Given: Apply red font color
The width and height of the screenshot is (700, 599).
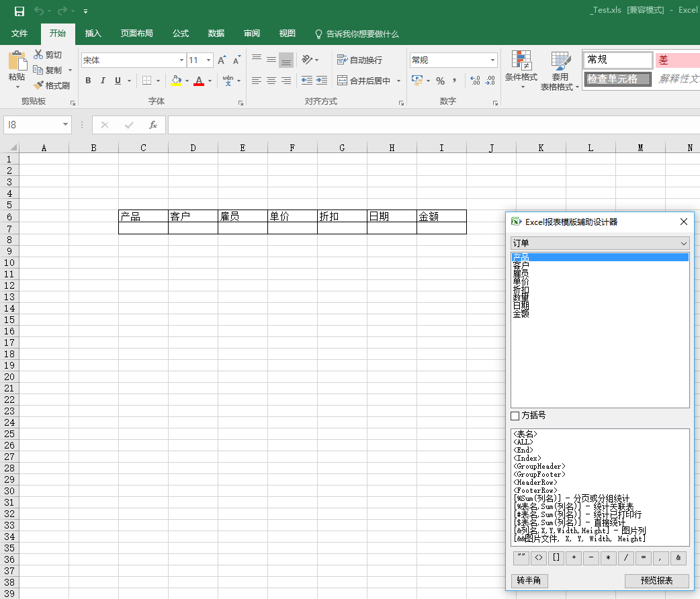Looking at the screenshot, I should tap(199, 81).
